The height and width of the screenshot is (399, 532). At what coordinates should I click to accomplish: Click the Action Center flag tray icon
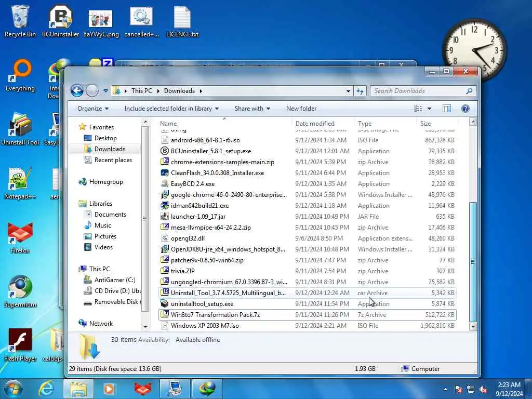pyautogui.click(x=458, y=390)
